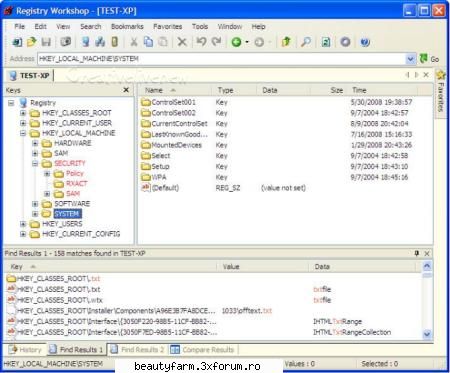
Task: Click the Undo arrow icon
Action: pyautogui.click(x=201, y=42)
